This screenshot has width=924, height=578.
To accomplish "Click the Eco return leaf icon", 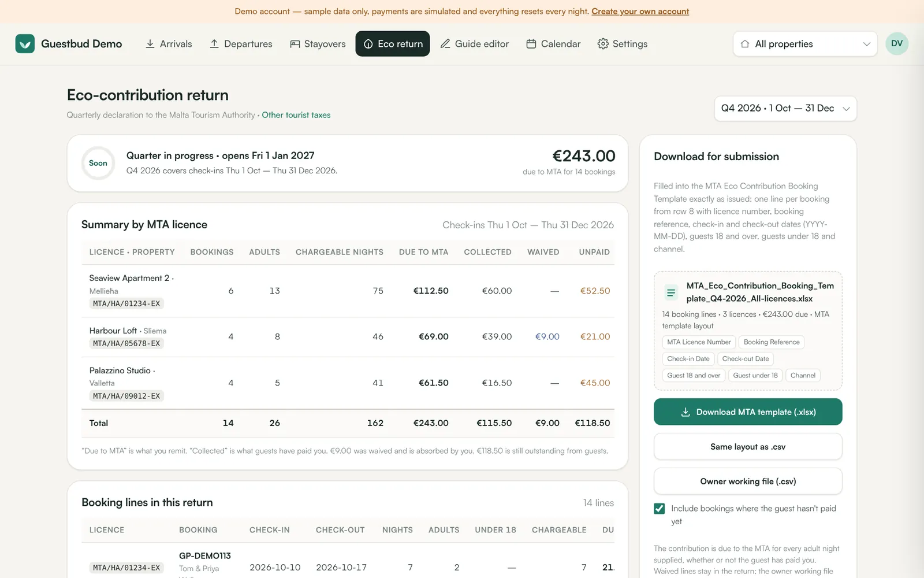I will tap(368, 44).
